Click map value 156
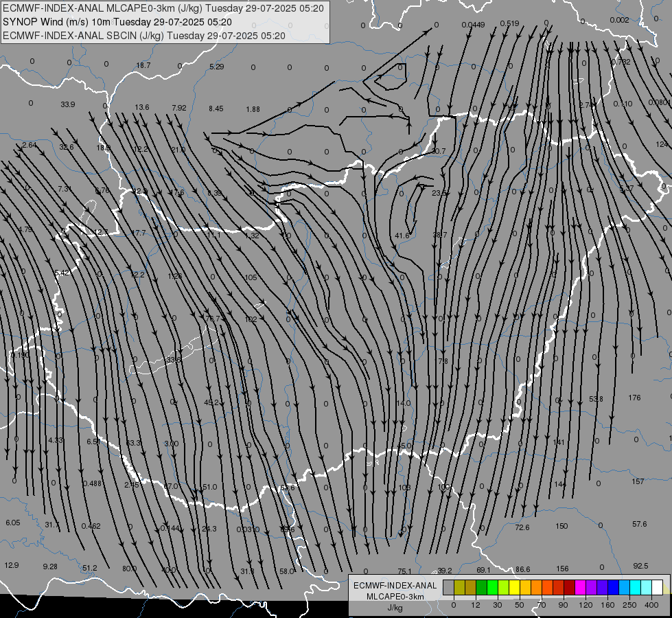The image size is (672, 618). 562,569
